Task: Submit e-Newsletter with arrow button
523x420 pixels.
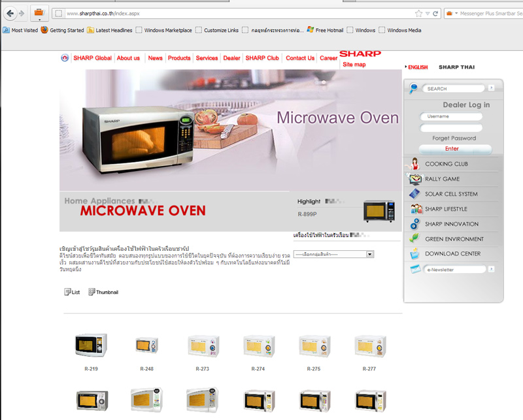Action: (x=491, y=269)
